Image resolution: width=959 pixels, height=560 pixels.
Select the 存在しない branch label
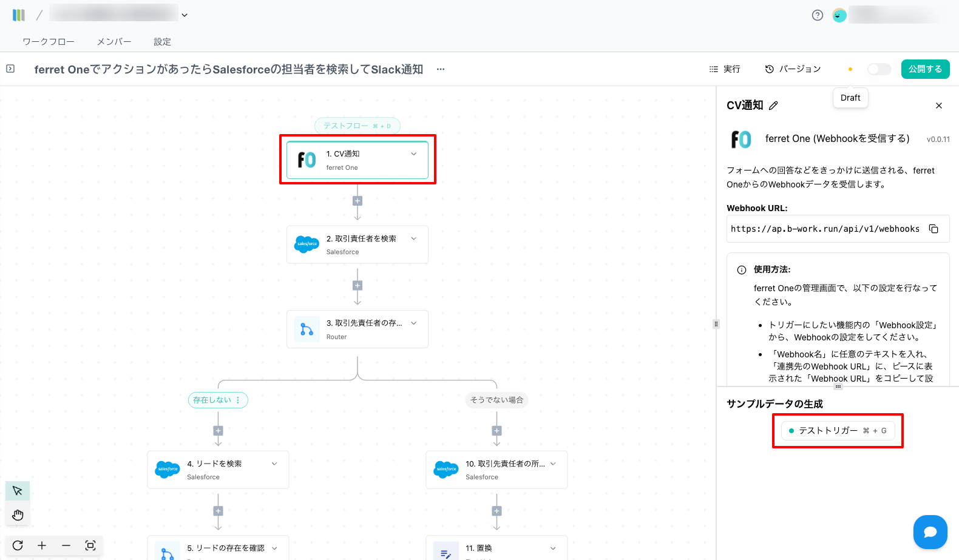point(212,400)
